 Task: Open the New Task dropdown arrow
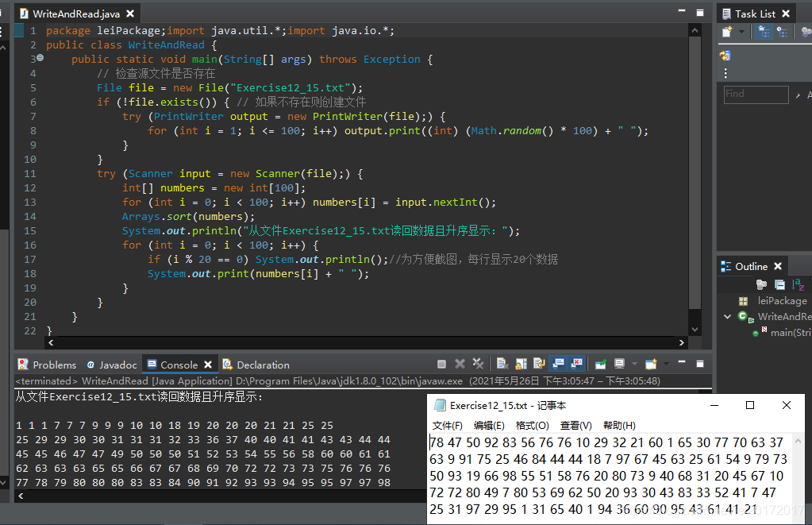(741, 32)
